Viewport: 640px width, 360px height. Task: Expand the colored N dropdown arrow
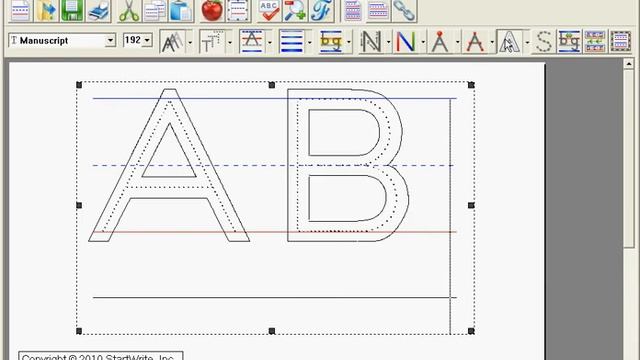click(x=423, y=42)
